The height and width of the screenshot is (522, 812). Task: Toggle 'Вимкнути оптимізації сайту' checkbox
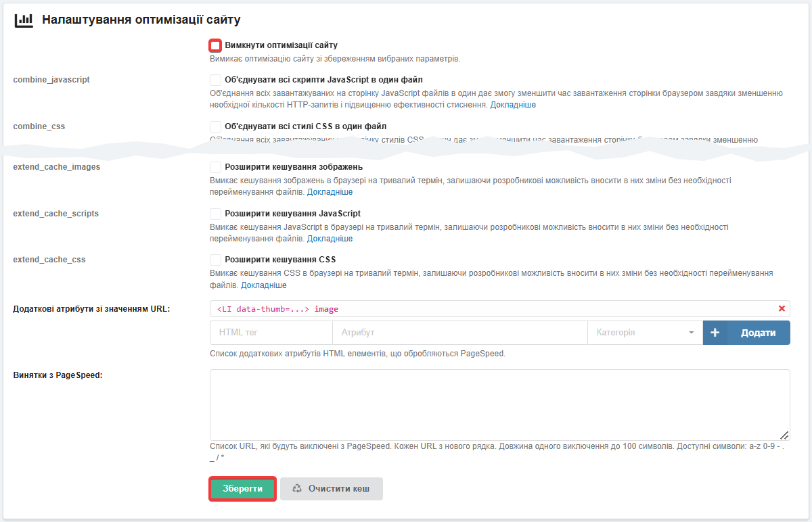coord(215,45)
